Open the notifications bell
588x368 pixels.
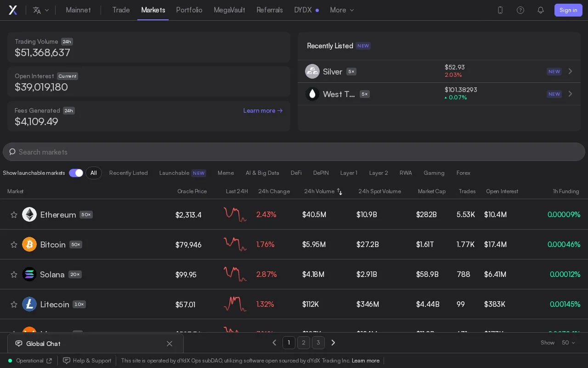click(541, 10)
